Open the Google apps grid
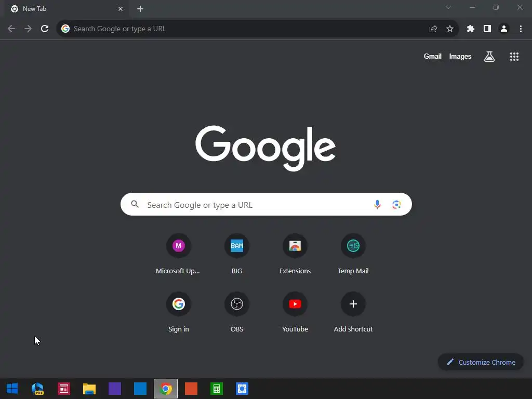 514,57
